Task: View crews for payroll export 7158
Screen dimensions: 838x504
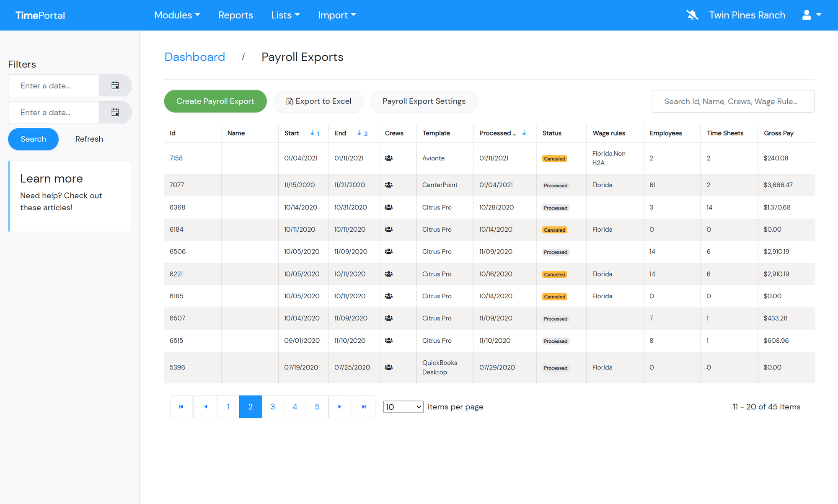Action: tap(388, 158)
